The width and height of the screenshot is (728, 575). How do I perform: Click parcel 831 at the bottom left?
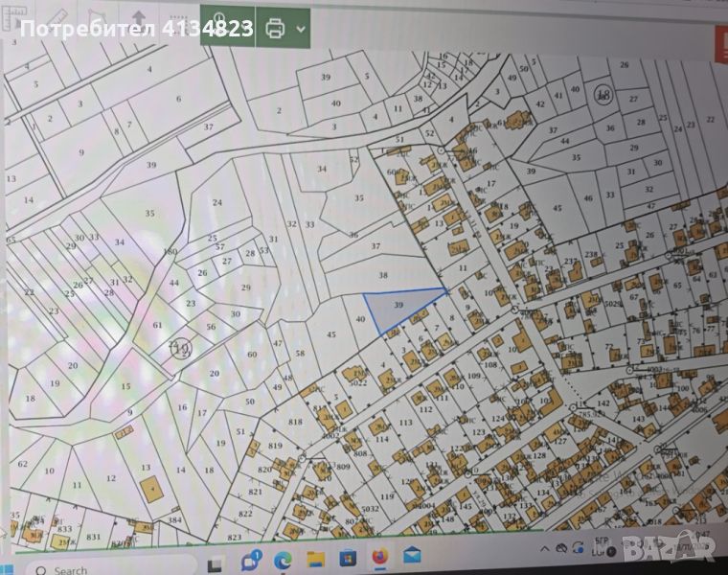click(x=93, y=537)
